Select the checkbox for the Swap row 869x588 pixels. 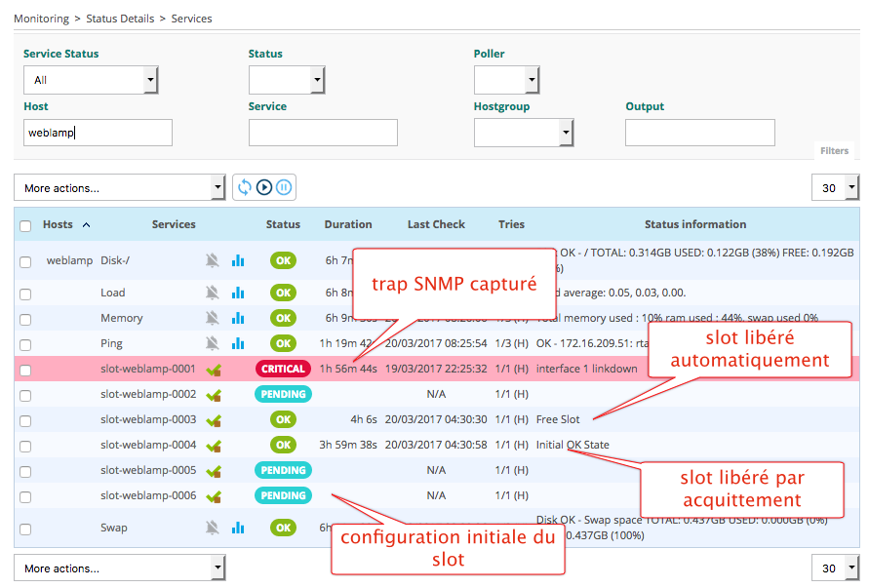25,529
